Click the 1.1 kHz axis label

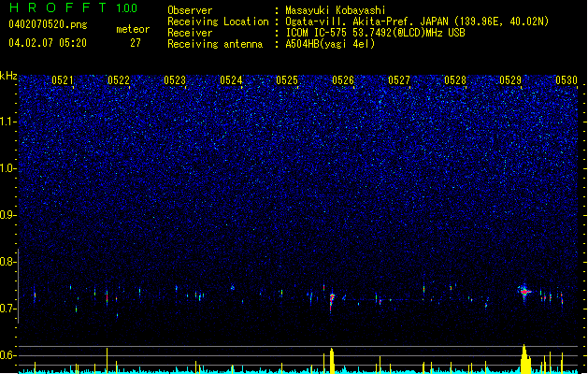[x=8, y=122]
